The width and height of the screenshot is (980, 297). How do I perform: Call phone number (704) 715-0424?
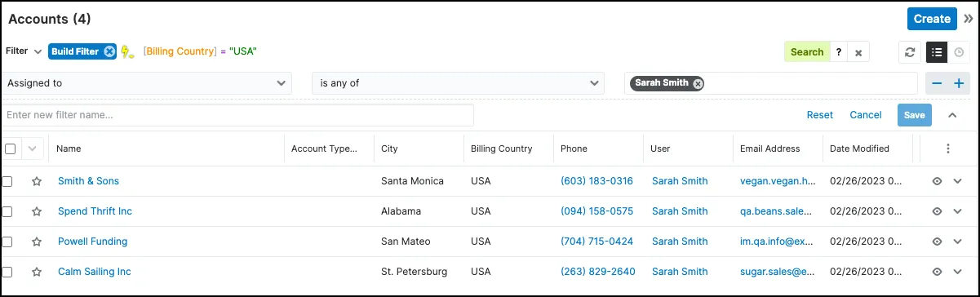597,242
